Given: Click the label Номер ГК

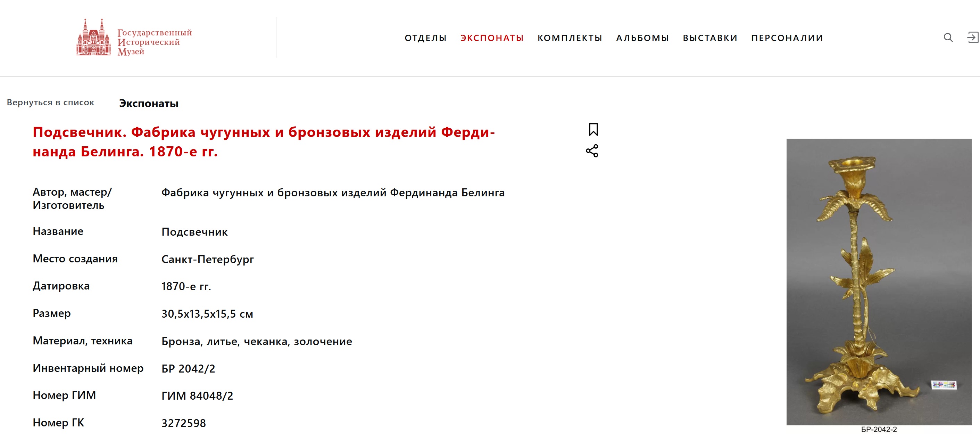Looking at the screenshot, I should (58, 422).
